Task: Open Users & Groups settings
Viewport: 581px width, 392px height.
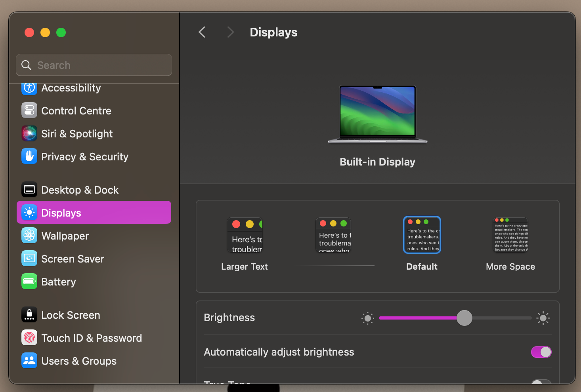Action: [x=79, y=361]
